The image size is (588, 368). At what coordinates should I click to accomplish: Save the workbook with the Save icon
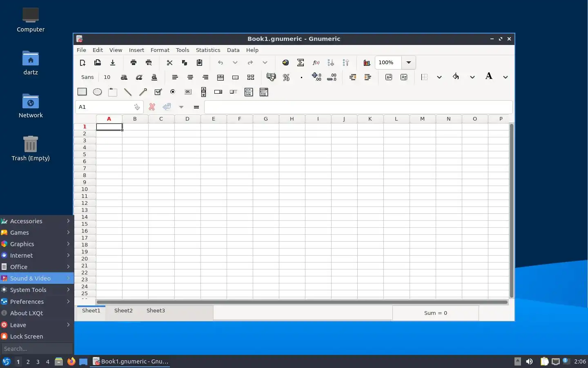click(113, 63)
